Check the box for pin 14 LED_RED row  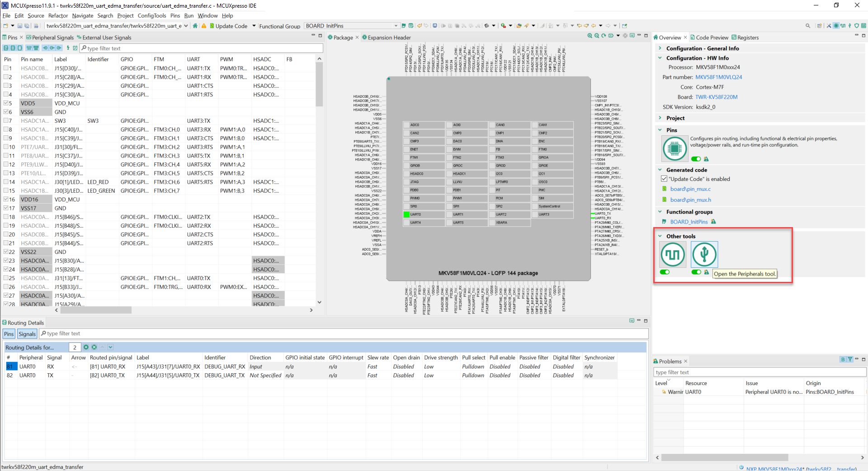(6, 182)
